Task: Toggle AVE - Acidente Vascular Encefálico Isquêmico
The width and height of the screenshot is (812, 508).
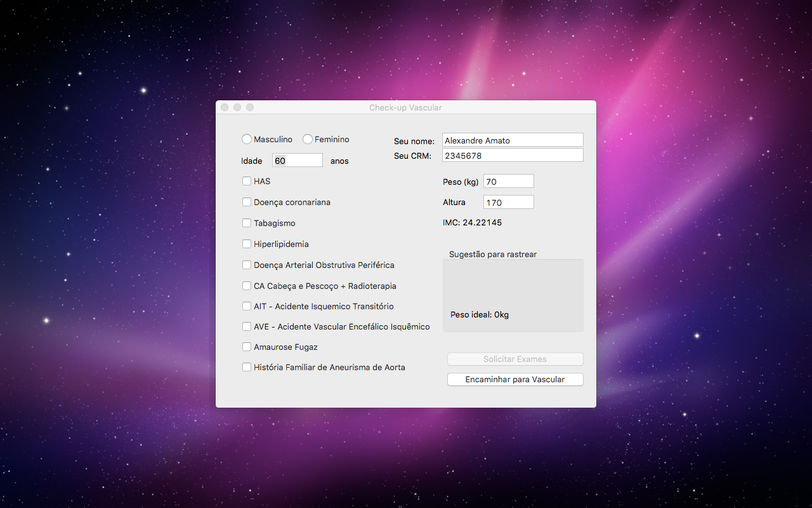Action: (x=247, y=326)
